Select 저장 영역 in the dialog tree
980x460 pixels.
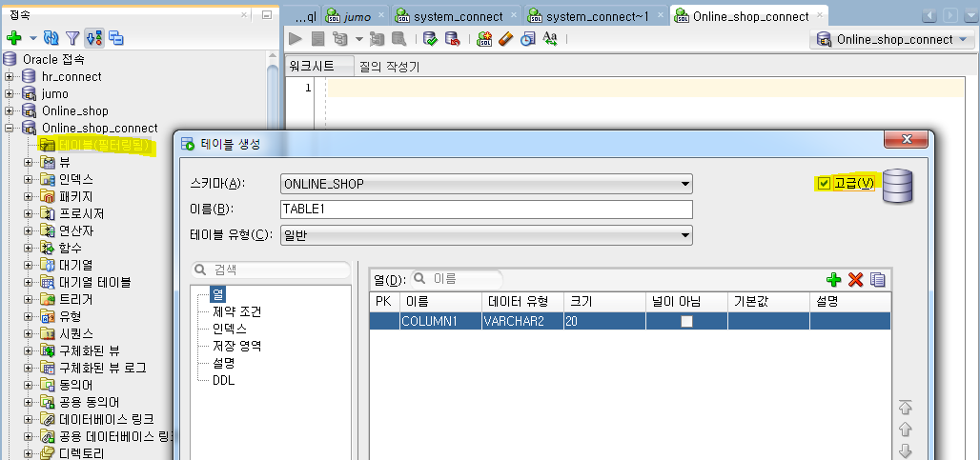coord(236,345)
